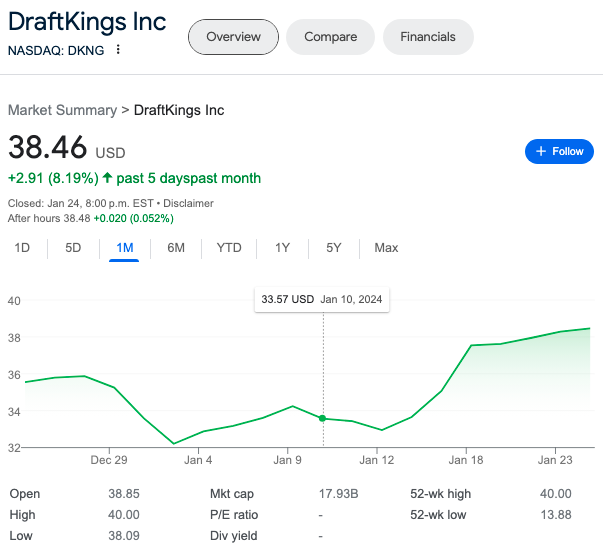Switch chart to 1Y range
Image resolution: width=603 pixels, height=558 pixels.
pos(282,248)
